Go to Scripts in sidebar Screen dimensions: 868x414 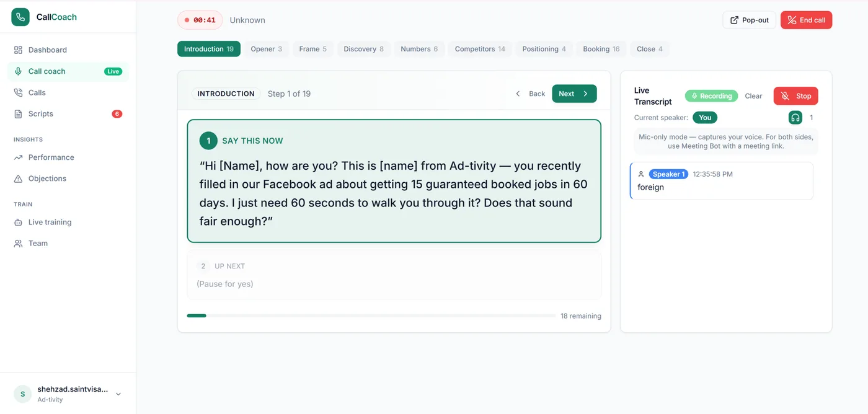68,113
